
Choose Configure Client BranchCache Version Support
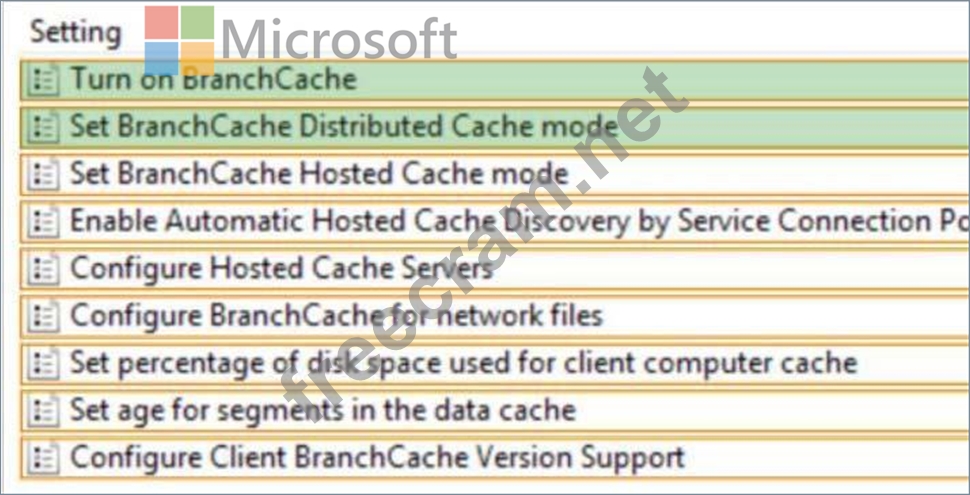[x=495, y=458]
